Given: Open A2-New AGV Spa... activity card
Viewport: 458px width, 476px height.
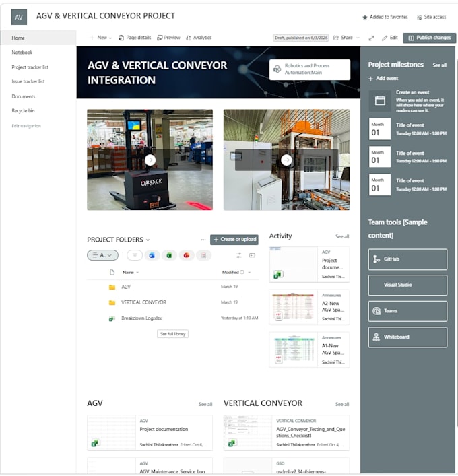Looking at the screenshot, I should pyautogui.click(x=309, y=307).
